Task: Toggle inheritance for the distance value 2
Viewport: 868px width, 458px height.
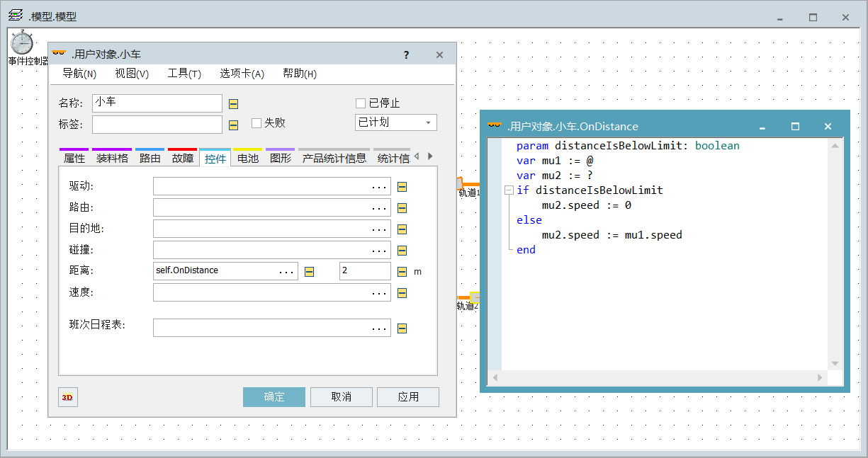Action: (x=402, y=272)
